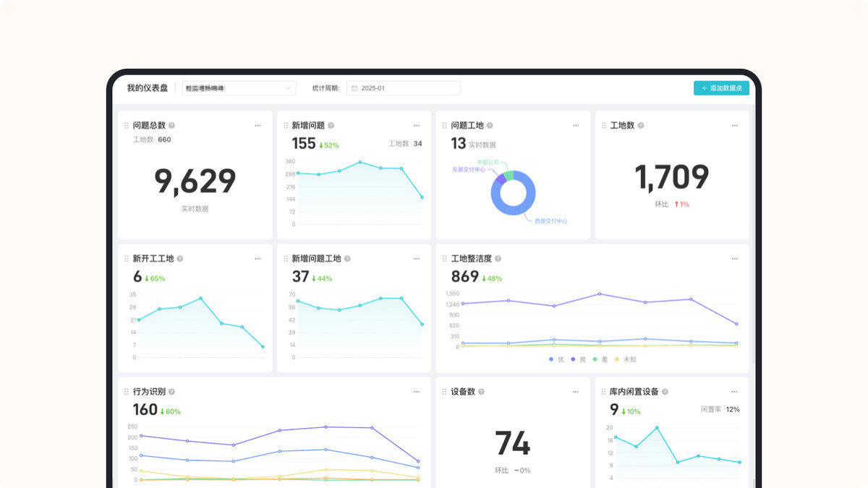Click the 52% decrease indicator

click(329, 145)
